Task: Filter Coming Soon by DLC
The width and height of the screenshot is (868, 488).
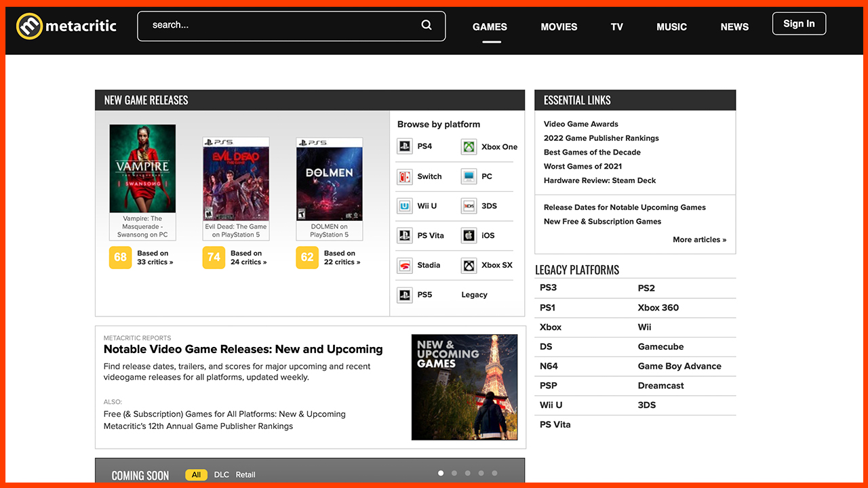Action: (x=222, y=475)
